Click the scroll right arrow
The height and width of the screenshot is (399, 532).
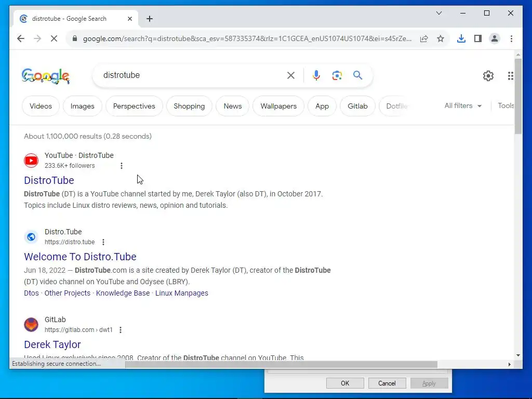(x=509, y=364)
